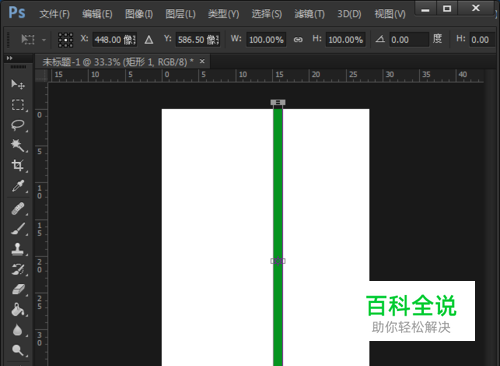Viewport: 500px width, 366px height.
Task: Click the transform tool preset icon
Action: pos(28,40)
